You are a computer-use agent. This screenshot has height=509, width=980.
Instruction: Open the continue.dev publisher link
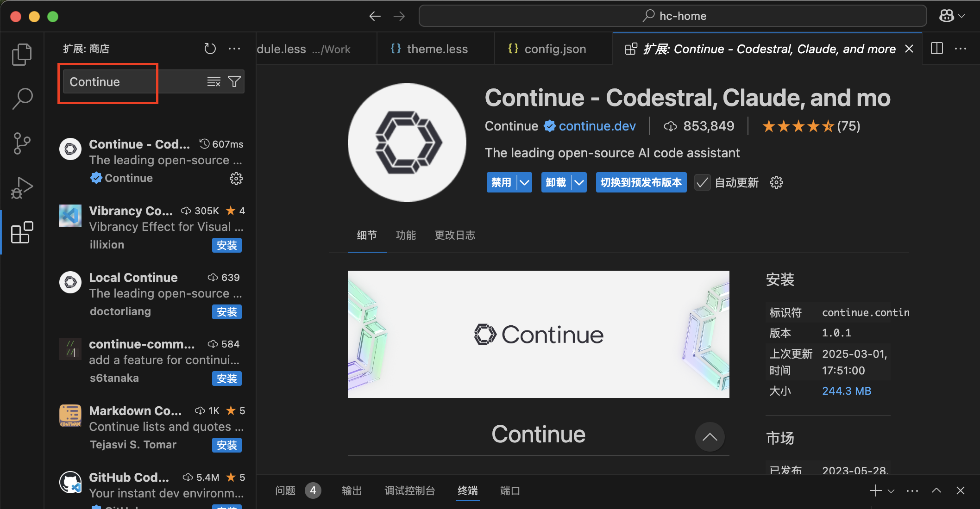tap(597, 126)
